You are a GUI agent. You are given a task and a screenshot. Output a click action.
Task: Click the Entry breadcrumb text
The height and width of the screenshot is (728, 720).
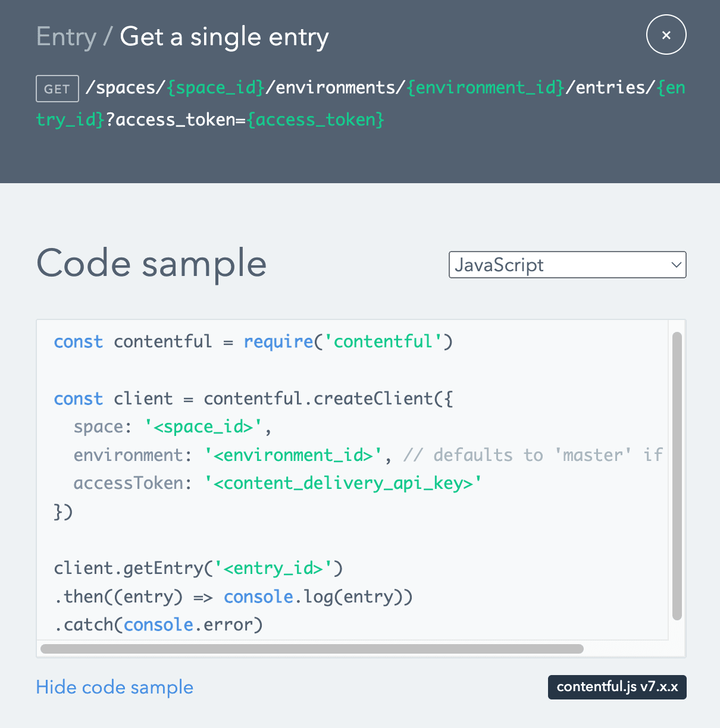(66, 37)
